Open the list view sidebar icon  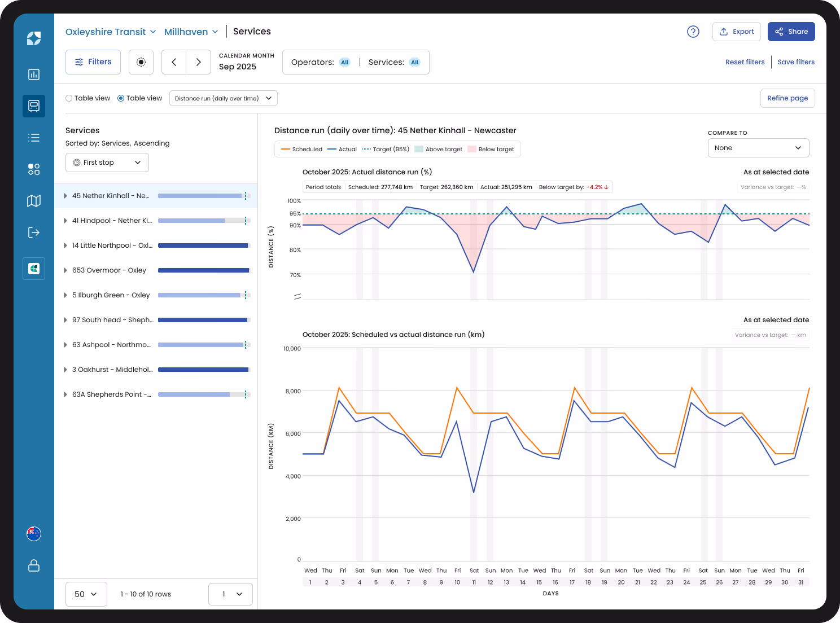(x=34, y=137)
